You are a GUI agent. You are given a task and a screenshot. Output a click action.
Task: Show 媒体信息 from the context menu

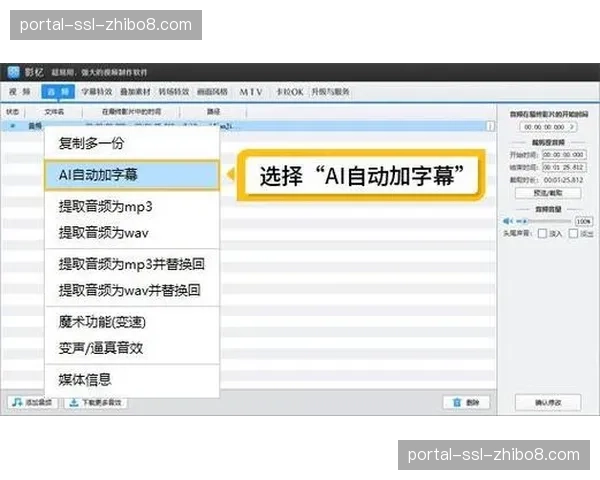(x=132, y=380)
